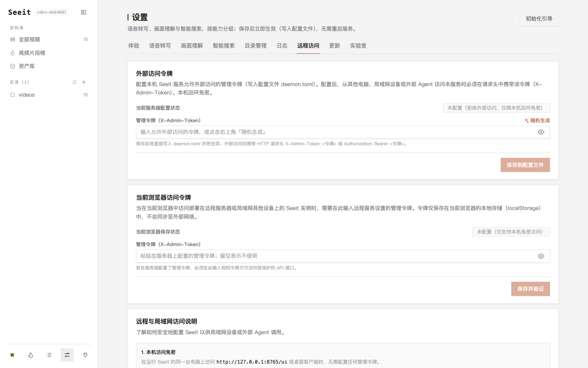This screenshot has width=588, height=368.
Task: Open 高频片段榜 in the sidebar
Action: 49,53
